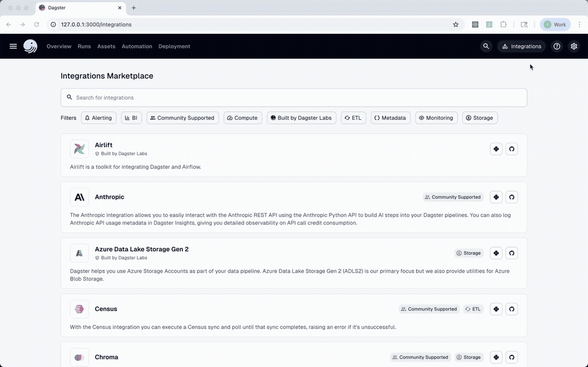Open the search icon in top bar
This screenshot has height=367, width=588.
tap(486, 46)
